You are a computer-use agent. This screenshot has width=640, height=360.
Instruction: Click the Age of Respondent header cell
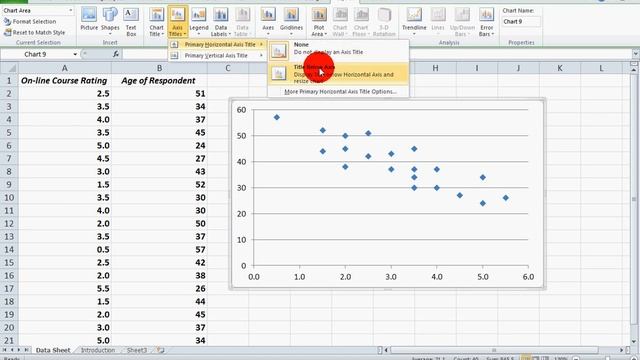tap(159, 80)
